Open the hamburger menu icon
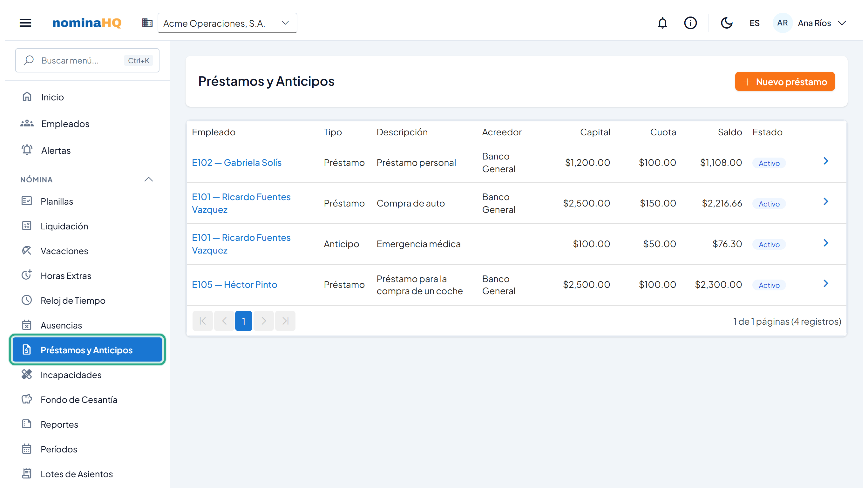 click(25, 23)
